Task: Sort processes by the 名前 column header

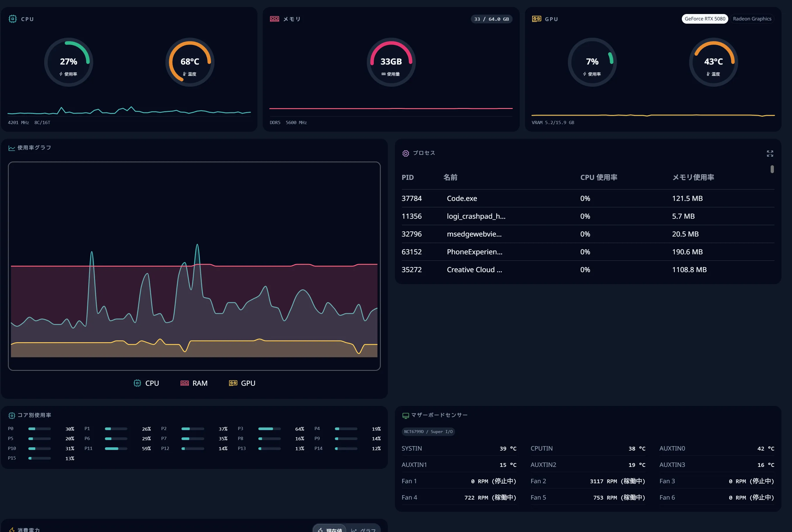Action: (x=450, y=178)
